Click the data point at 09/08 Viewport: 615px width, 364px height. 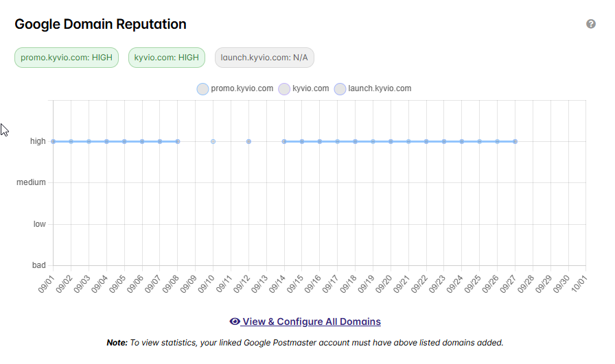178,141
